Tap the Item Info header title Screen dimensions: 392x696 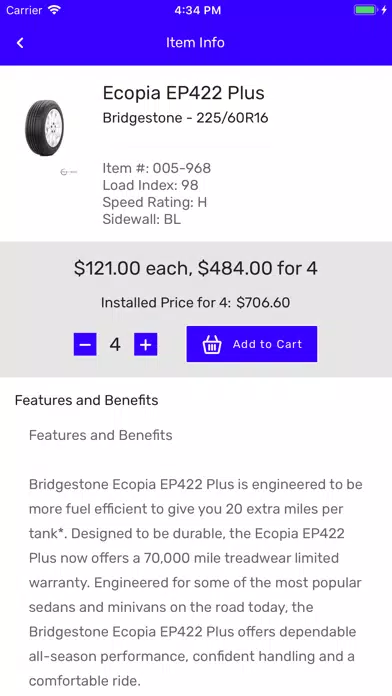click(195, 43)
